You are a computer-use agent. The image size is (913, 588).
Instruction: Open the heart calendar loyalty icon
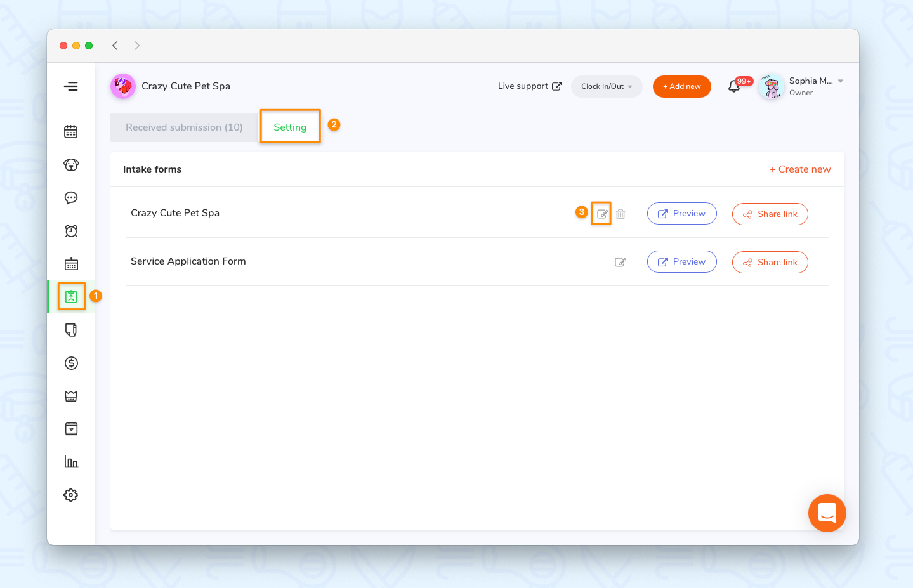pyautogui.click(x=71, y=429)
